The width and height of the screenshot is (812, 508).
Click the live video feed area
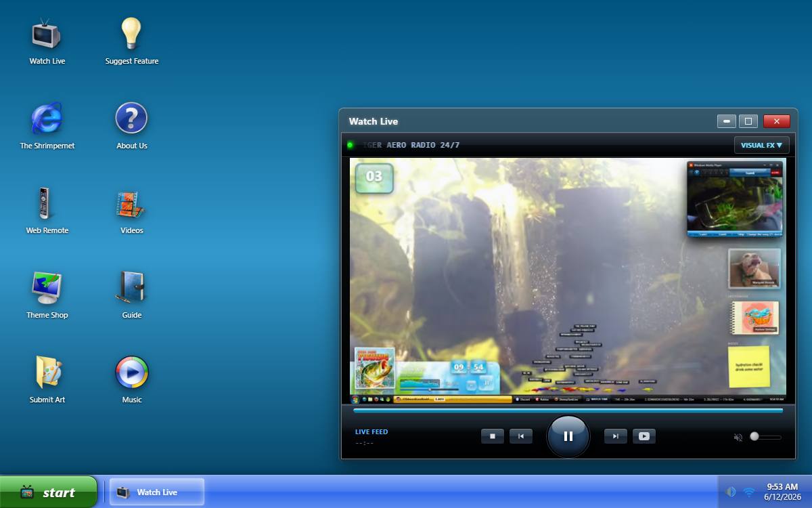tap(568, 281)
